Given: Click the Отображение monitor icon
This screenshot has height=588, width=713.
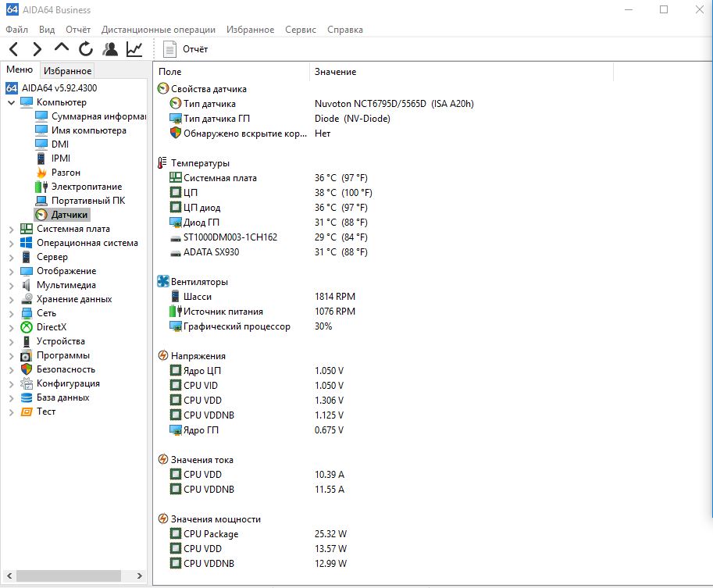Looking at the screenshot, I should click(x=27, y=271).
